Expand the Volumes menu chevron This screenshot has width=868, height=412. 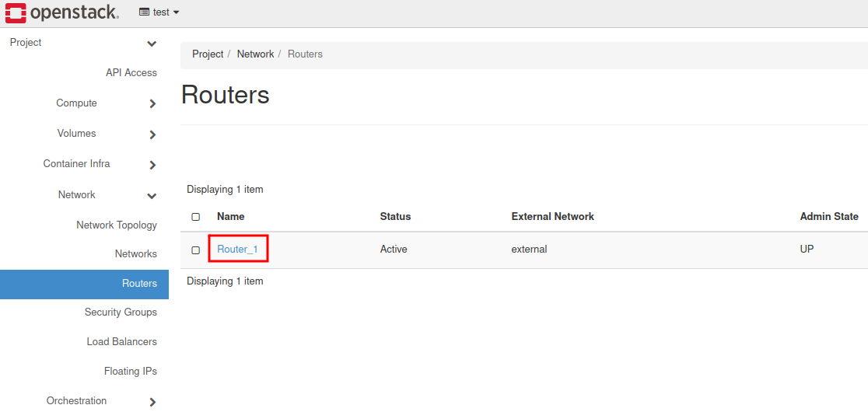coord(152,134)
